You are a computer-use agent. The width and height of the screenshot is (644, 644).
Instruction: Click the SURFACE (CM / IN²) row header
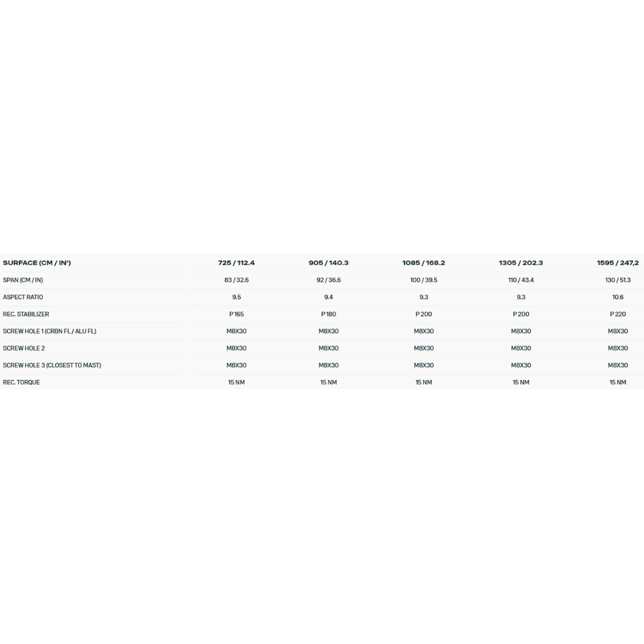36,263
